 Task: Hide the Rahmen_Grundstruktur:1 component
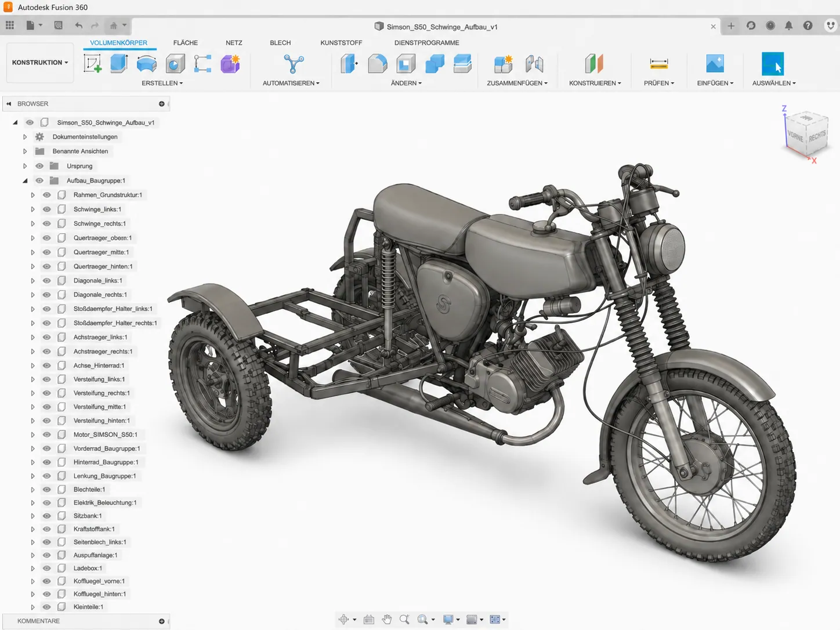click(x=47, y=195)
